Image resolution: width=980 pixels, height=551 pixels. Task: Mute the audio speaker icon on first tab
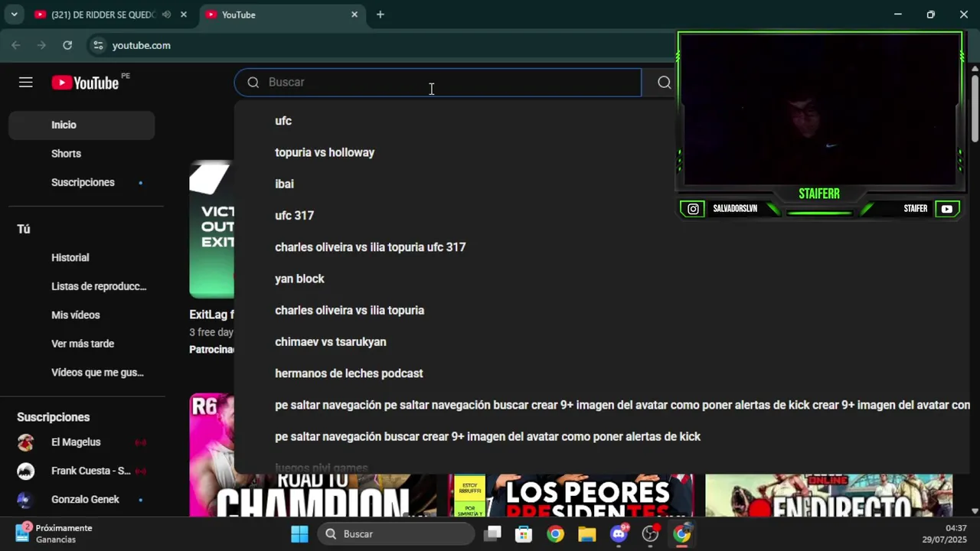point(166,15)
